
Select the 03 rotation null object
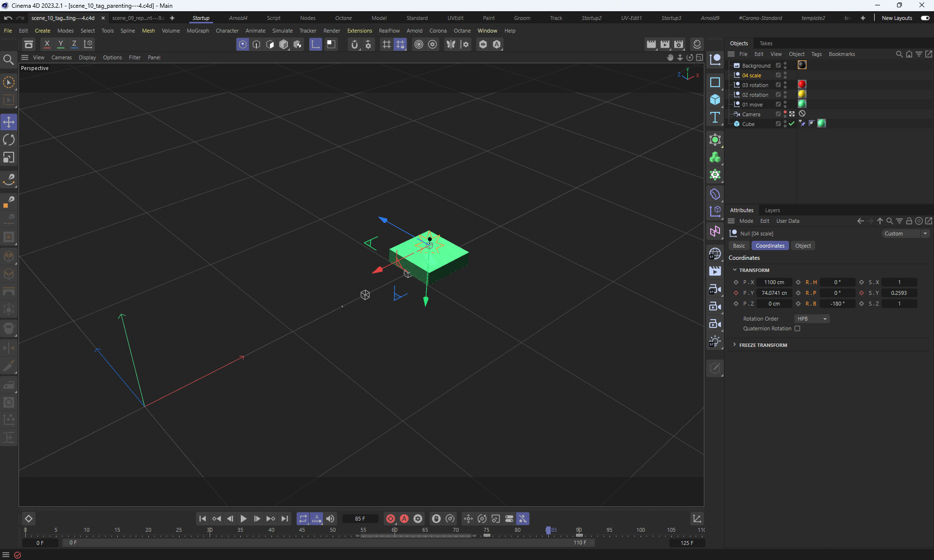click(755, 85)
